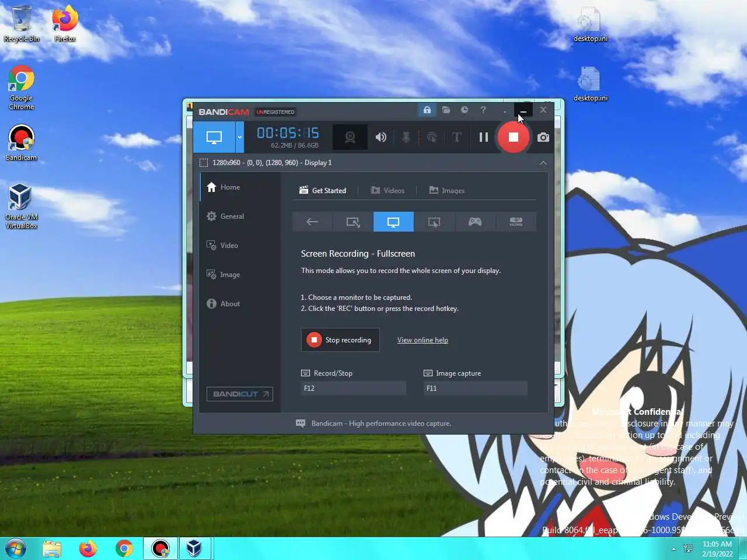Expand the recording mode dropdown arrow
The image size is (747, 560).
point(239,138)
